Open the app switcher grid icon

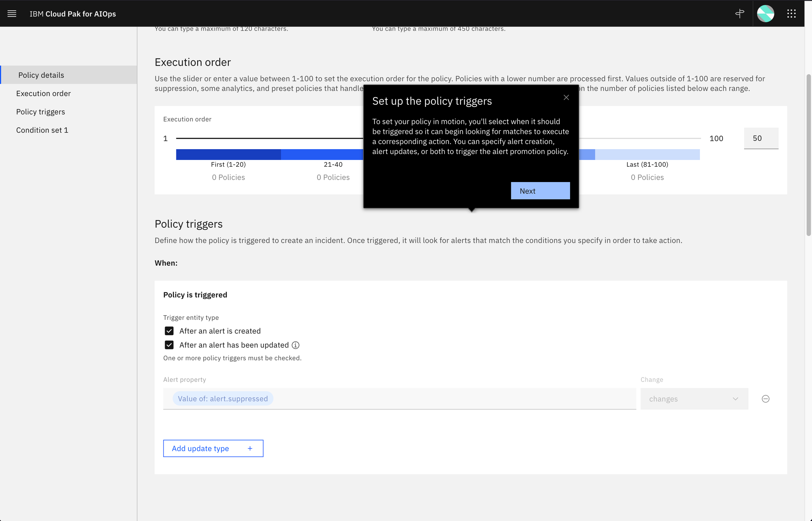coord(791,14)
